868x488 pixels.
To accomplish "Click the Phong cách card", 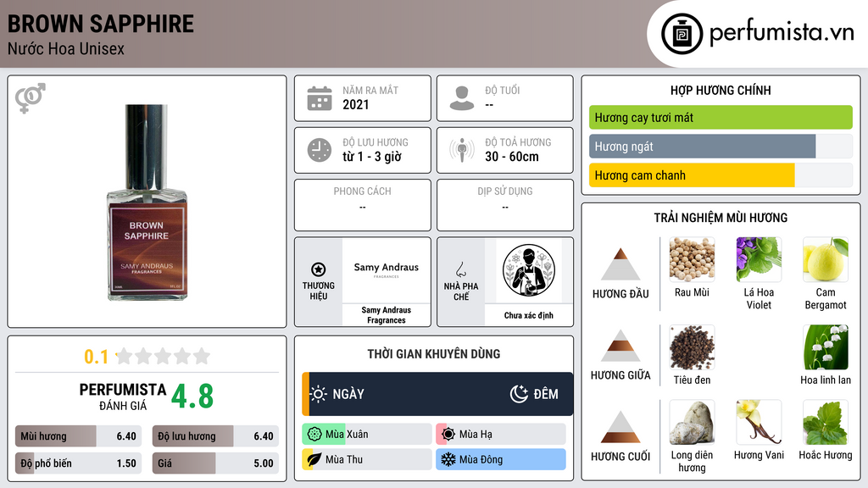I will [x=363, y=205].
